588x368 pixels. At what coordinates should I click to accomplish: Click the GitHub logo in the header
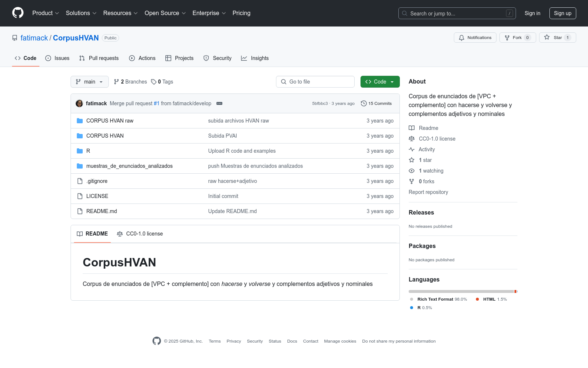click(18, 13)
